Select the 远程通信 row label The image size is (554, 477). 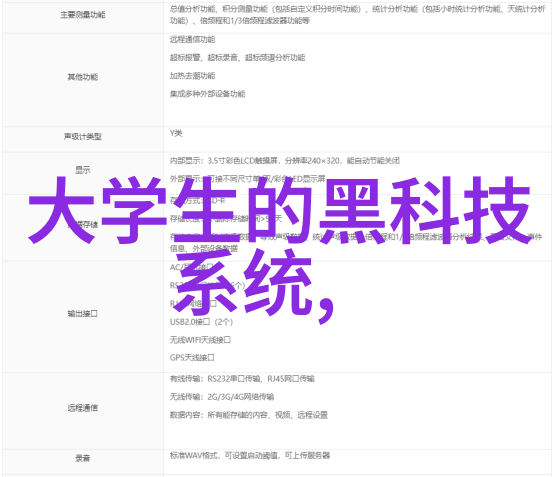point(83,408)
